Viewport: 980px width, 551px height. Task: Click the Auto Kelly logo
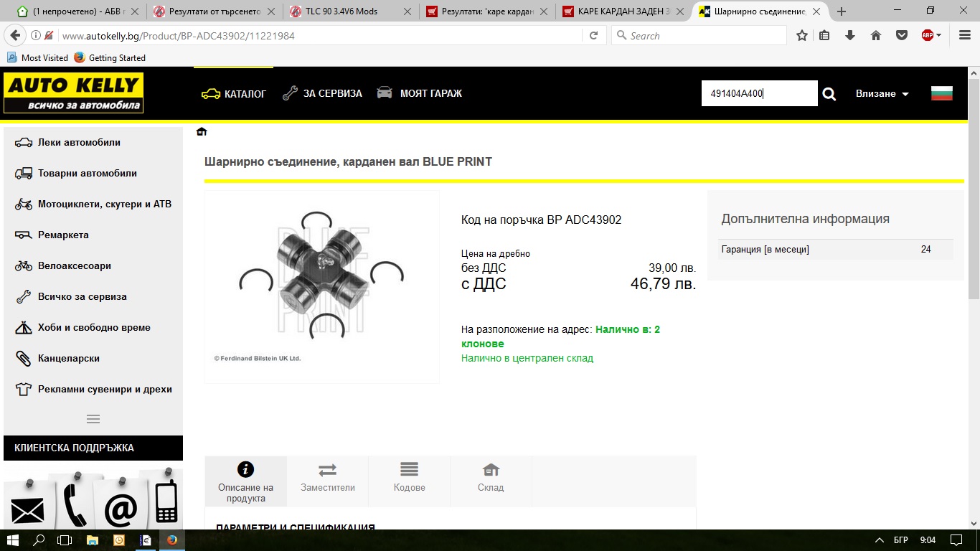73,93
